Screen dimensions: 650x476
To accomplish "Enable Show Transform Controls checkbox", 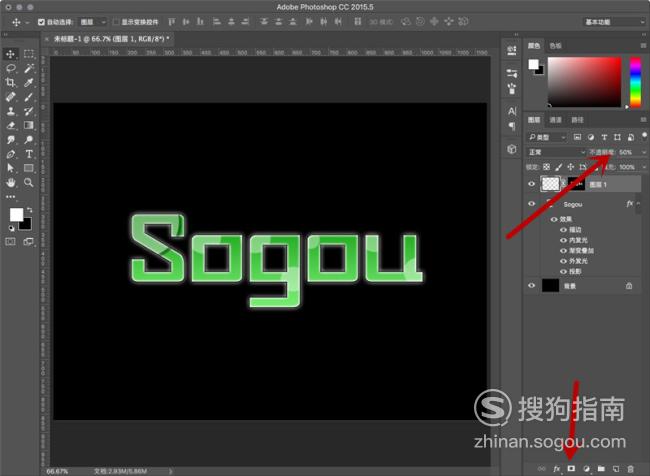I will click(116, 22).
